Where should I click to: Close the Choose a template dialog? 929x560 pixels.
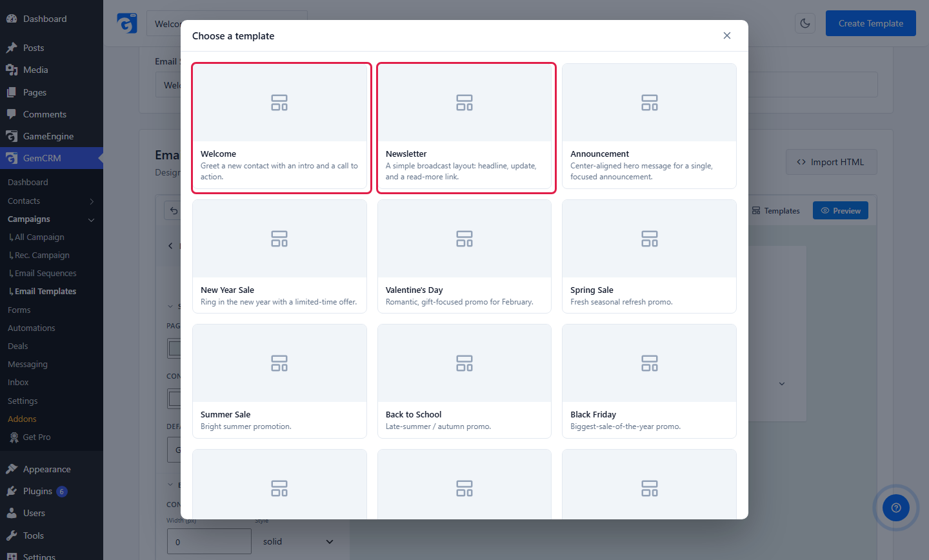[x=727, y=35]
